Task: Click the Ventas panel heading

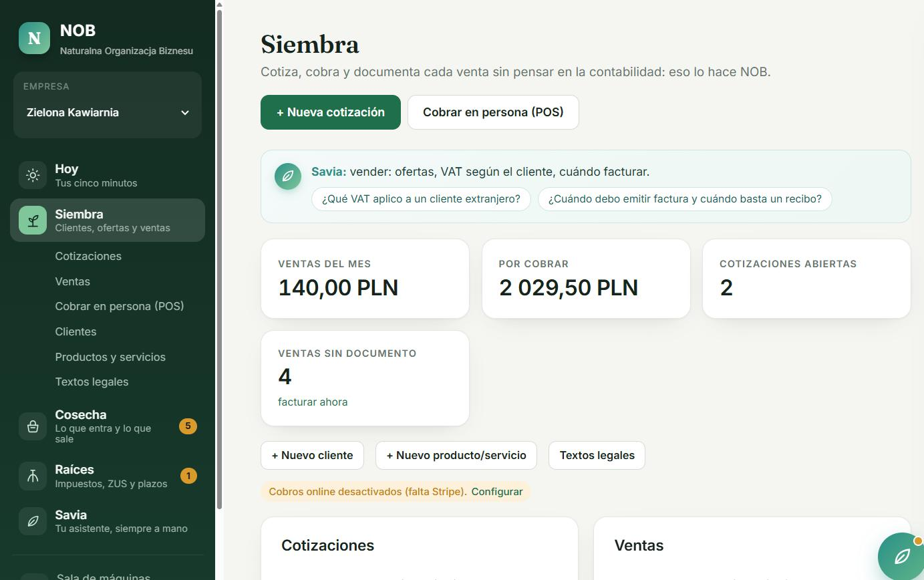Action: click(x=639, y=545)
